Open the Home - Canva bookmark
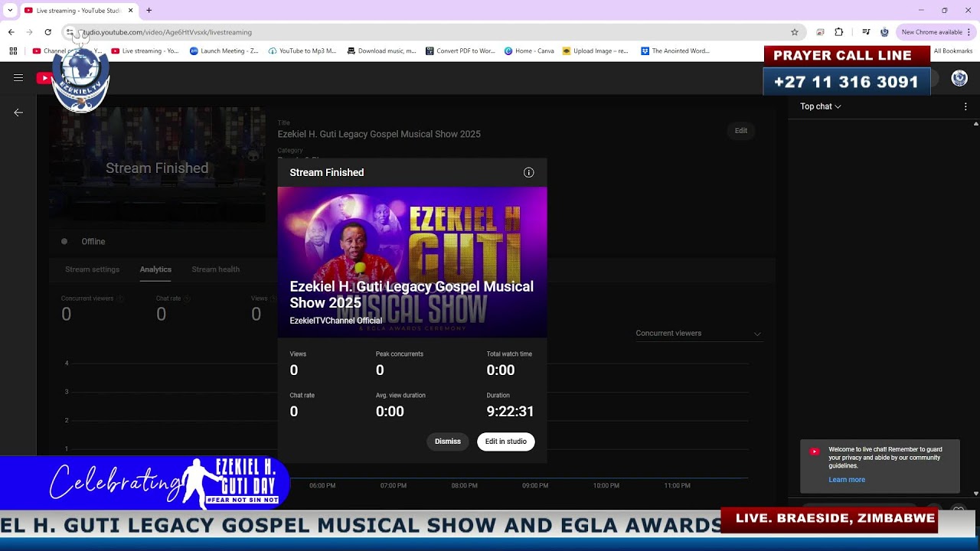Viewport: 980px width, 551px height. click(x=529, y=51)
